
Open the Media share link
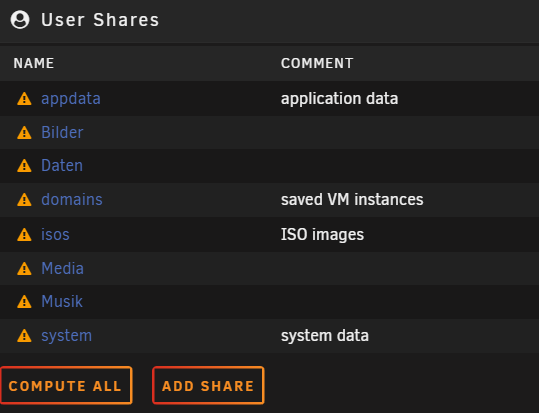tap(62, 268)
